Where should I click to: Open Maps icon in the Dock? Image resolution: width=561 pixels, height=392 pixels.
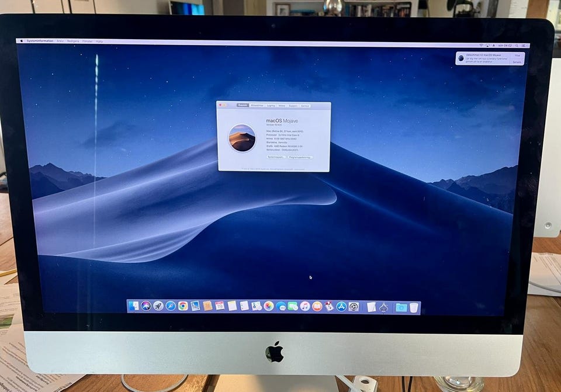(257, 306)
